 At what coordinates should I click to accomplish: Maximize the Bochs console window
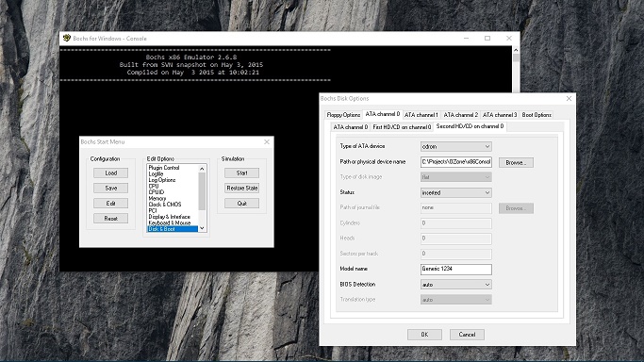(487, 38)
